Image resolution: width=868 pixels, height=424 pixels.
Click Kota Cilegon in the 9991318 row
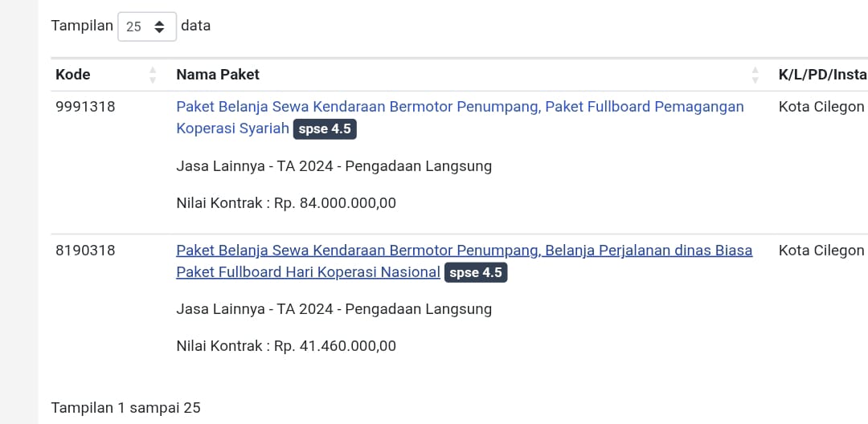coord(821,107)
